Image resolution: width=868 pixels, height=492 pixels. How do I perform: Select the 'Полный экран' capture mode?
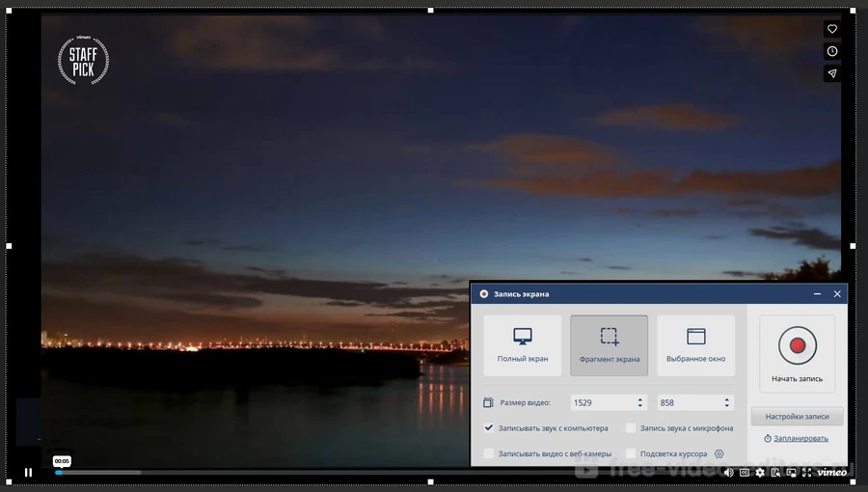click(523, 344)
